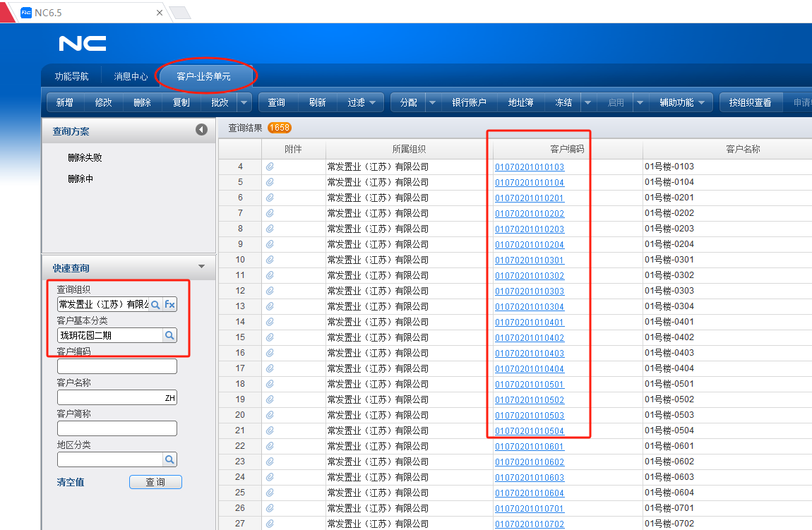The image size is (812, 530).
Task: Click magnifier icon in 地区分类 field
Action: 169,460
